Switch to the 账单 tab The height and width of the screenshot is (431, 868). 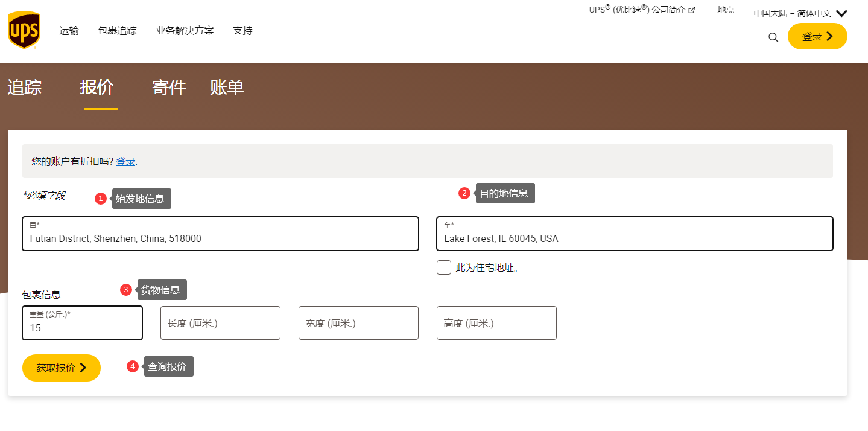coord(227,88)
